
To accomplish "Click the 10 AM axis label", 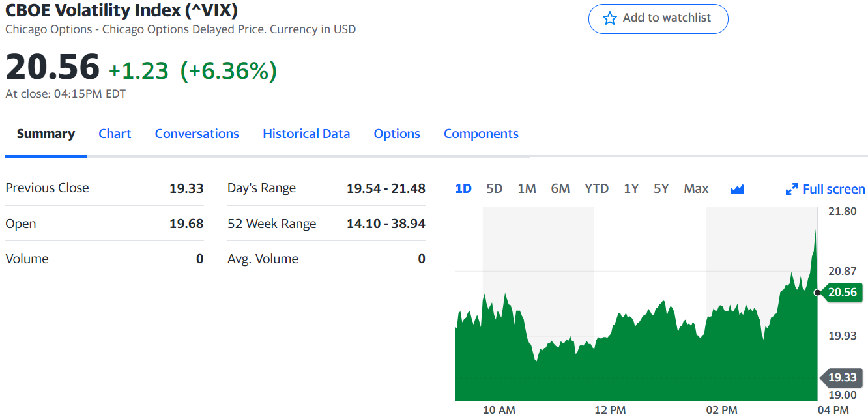I will pyautogui.click(x=499, y=410).
